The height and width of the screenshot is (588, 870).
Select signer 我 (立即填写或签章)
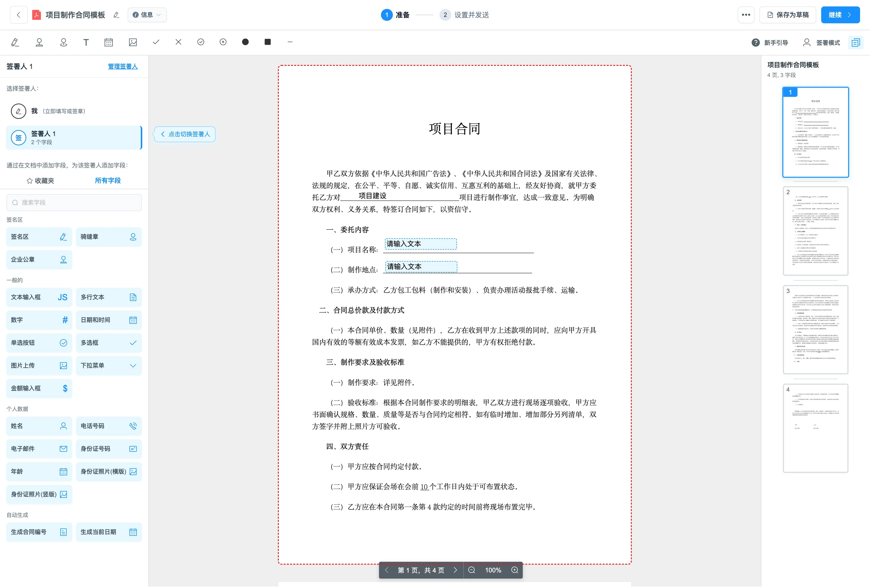(74, 111)
